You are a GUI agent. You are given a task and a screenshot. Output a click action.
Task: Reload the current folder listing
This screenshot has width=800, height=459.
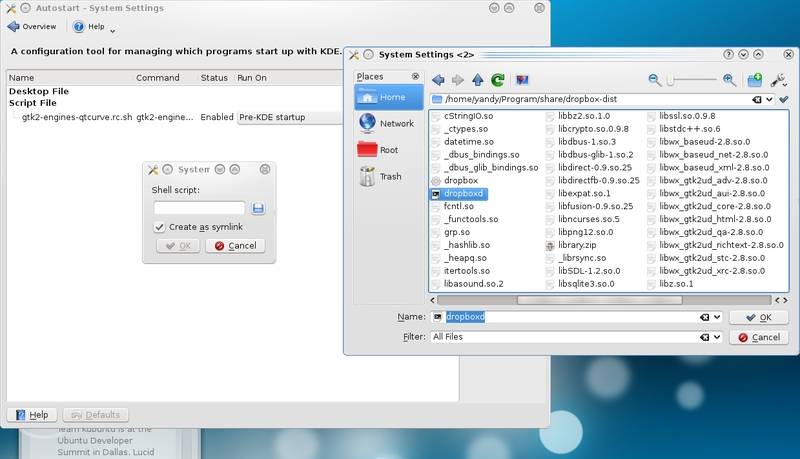pyautogui.click(x=497, y=79)
